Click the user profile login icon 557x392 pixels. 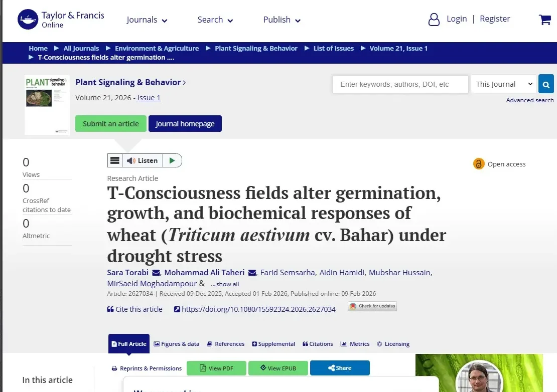coord(434,20)
